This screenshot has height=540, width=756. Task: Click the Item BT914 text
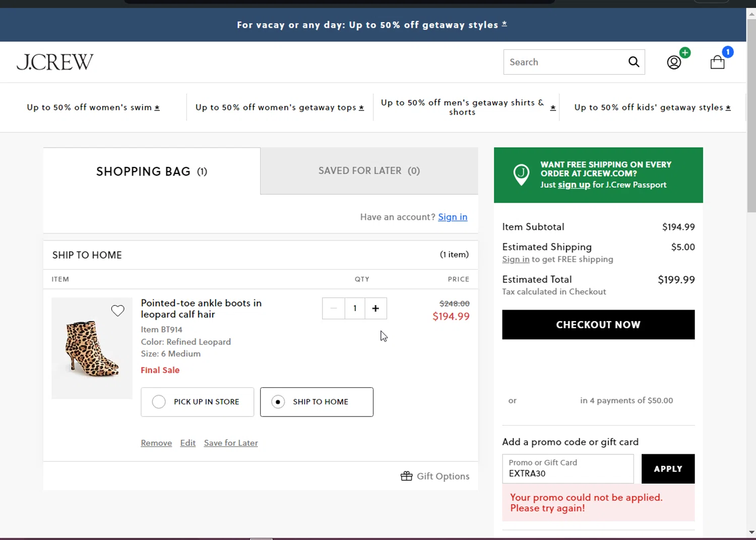pos(161,329)
